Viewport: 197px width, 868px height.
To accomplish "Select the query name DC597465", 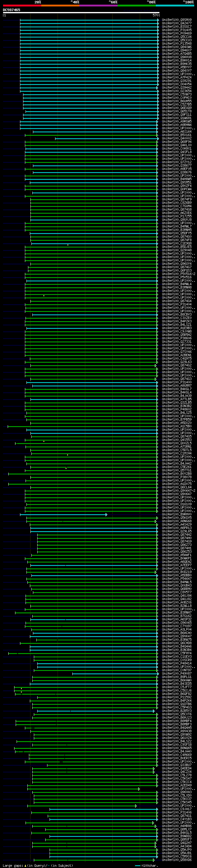I will tap(11, 10).
